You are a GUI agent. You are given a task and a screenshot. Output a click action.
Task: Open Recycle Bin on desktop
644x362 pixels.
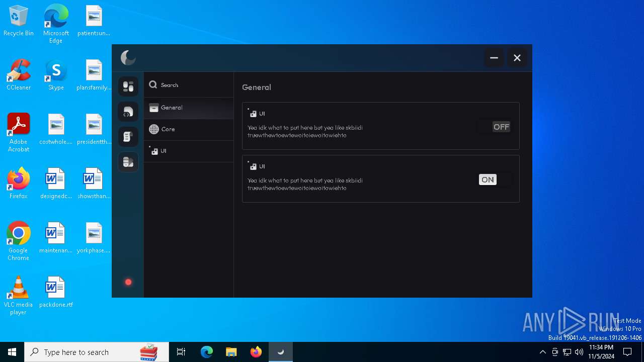19,21
